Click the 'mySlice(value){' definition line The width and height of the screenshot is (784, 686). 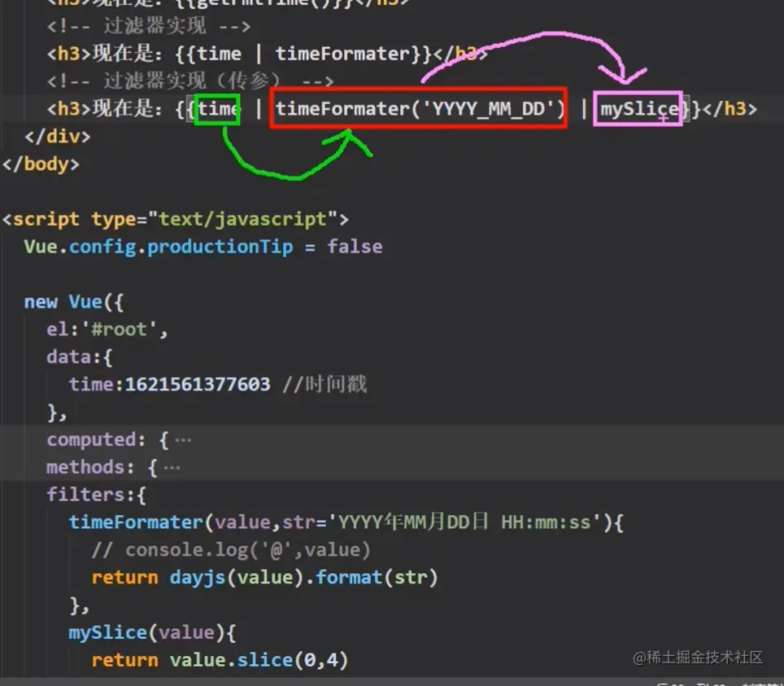(x=152, y=632)
